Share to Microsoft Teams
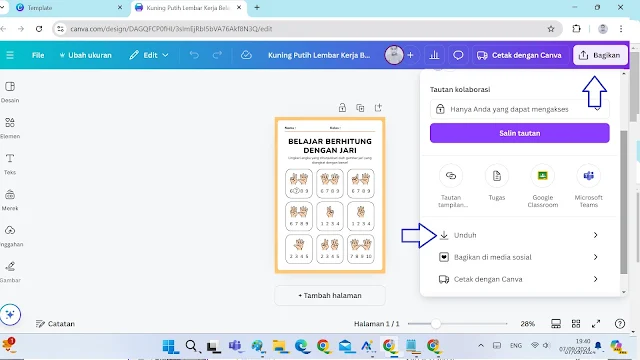This screenshot has height=360, width=640. (589, 186)
